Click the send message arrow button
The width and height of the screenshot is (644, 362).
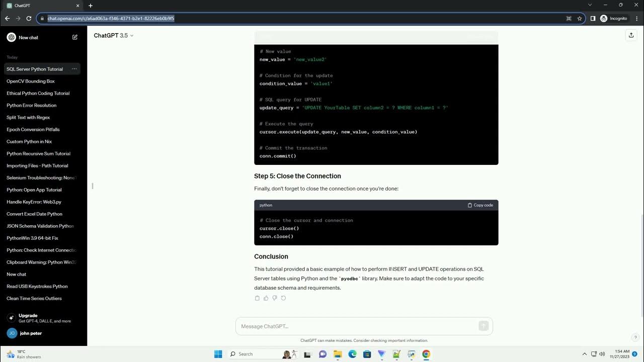(x=484, y=326)
